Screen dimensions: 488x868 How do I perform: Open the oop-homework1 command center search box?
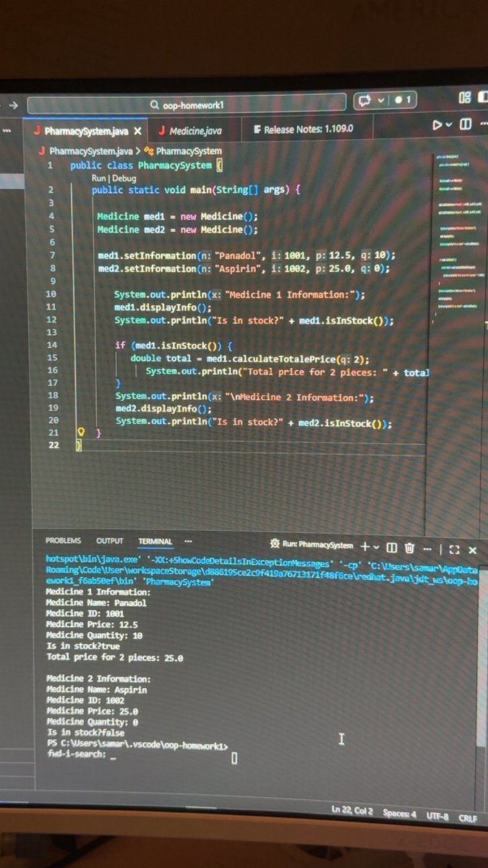click(187, 104)
